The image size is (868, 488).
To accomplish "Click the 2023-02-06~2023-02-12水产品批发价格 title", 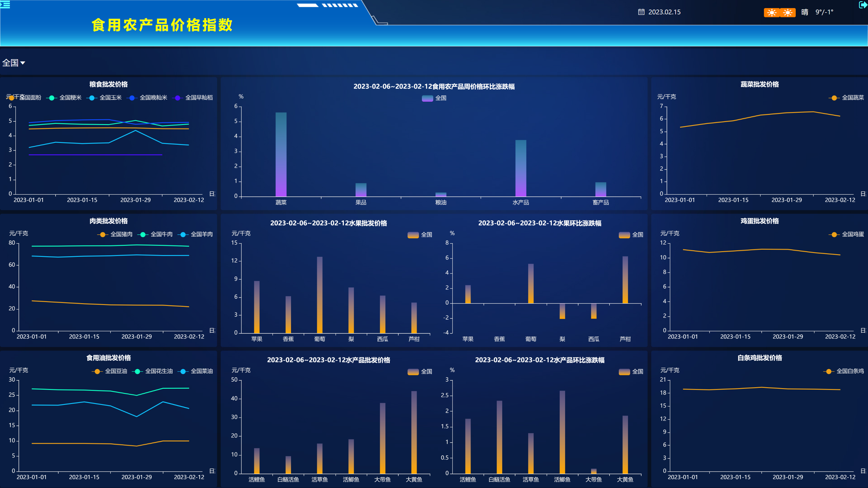I will pos(329,360).
